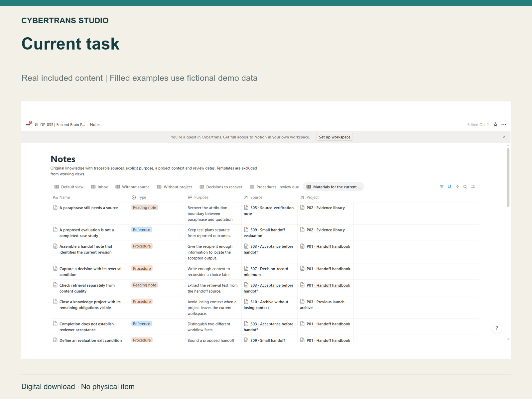Click the scrollbar down arrow

(x=508, y=339)
